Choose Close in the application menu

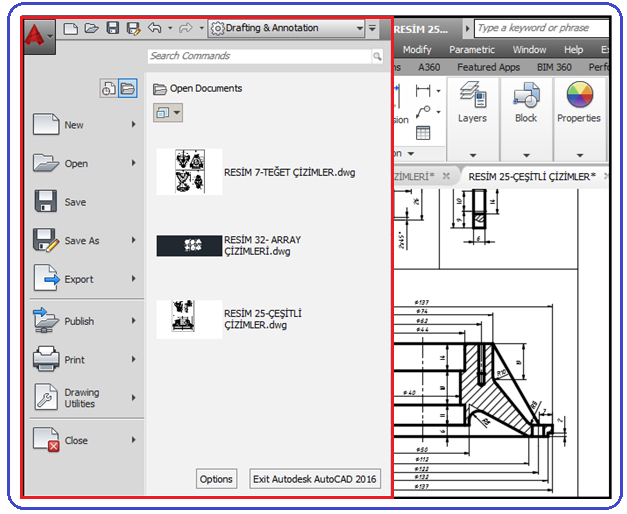coord(84,440)
